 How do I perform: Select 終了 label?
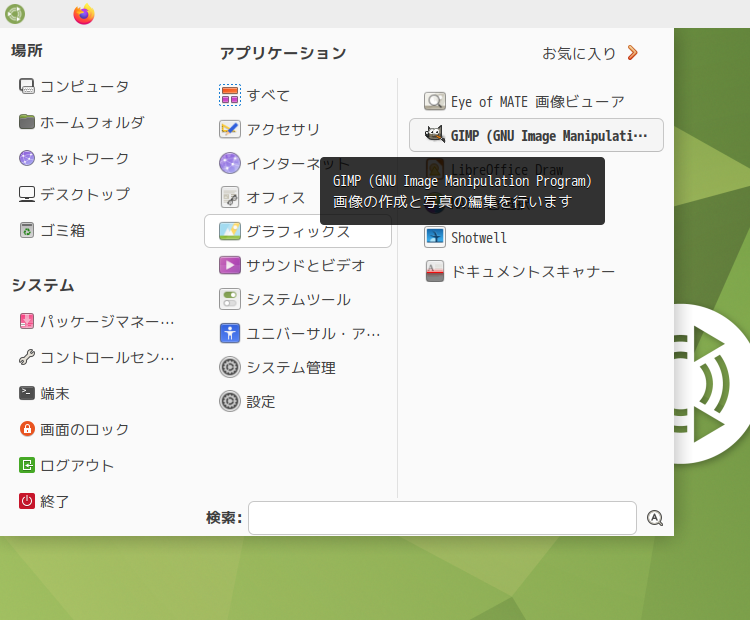click(x=55, y=501)
